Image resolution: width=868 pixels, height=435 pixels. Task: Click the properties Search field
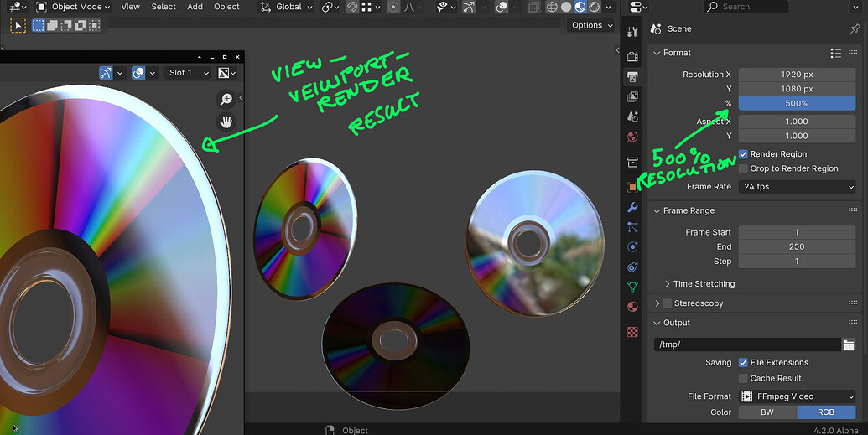746,7
